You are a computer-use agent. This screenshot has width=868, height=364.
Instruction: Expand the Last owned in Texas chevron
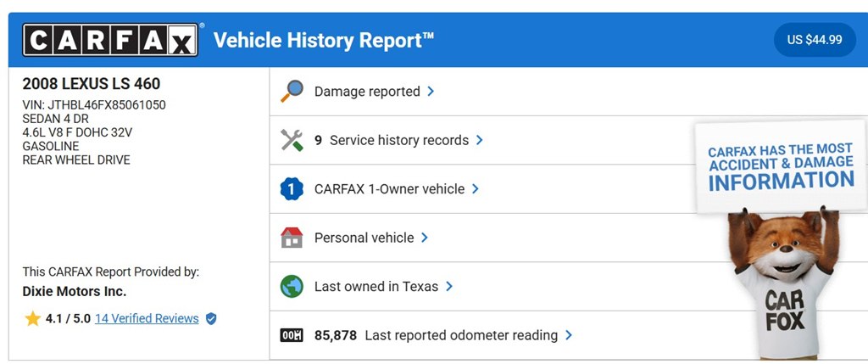[x=449, y=287]
